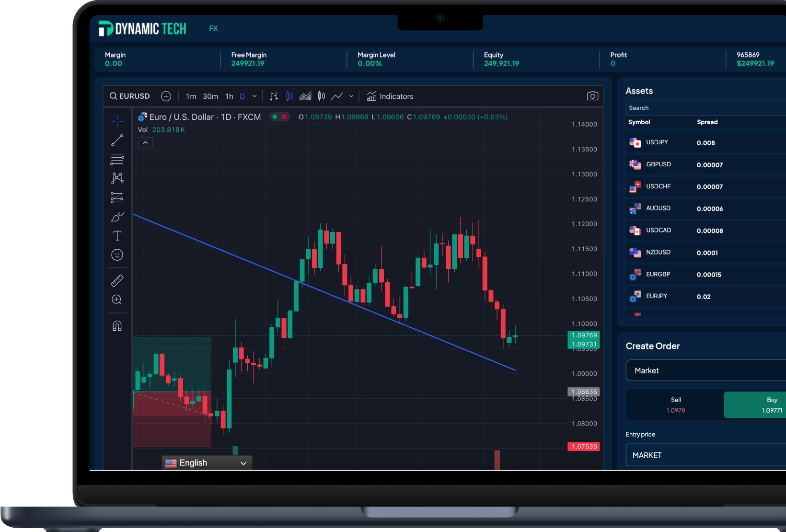The height and width of the screenshot is (532, 786).
Task: Open the Indicators panel
Action: coord(390,96)
